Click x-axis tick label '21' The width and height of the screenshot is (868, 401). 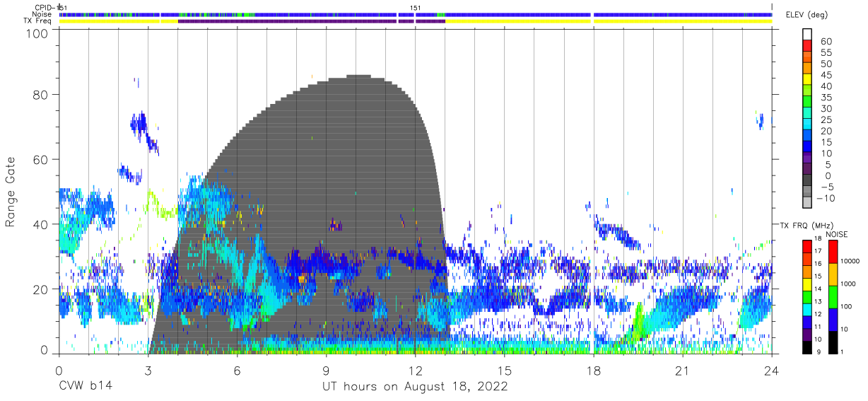point(683,371)
